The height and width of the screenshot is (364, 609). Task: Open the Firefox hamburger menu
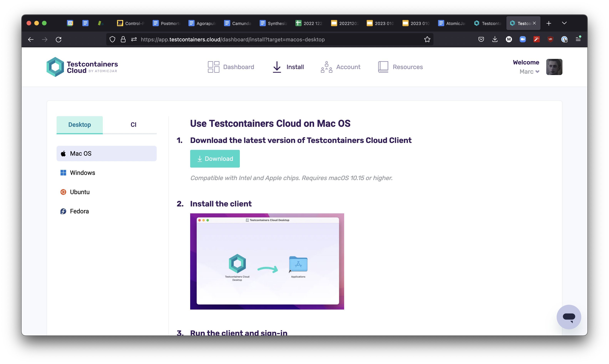[578, 39]
